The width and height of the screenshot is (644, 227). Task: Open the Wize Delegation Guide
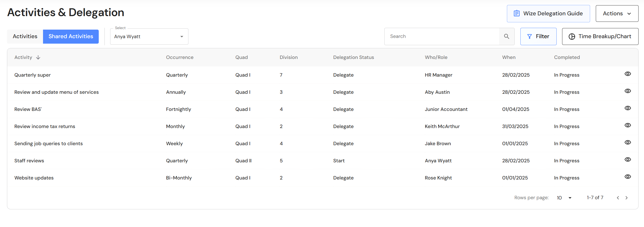pyautogui.click(x=548, y=14)
